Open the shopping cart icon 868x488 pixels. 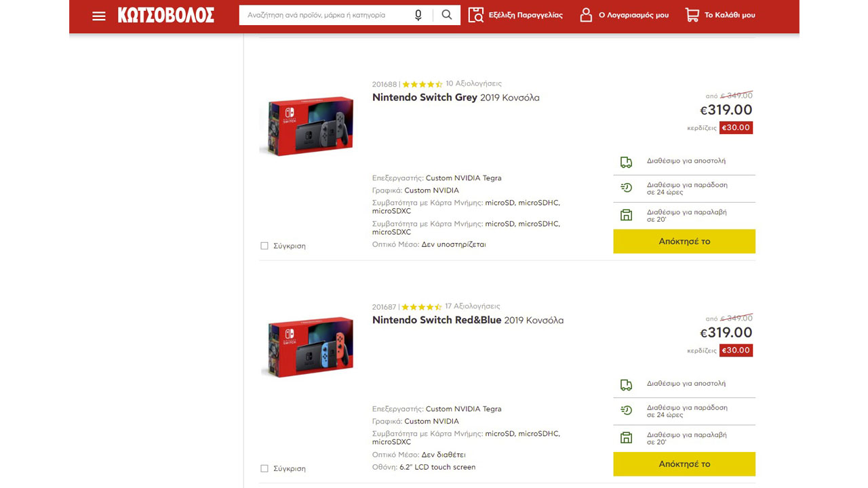[x=692, y=15]
